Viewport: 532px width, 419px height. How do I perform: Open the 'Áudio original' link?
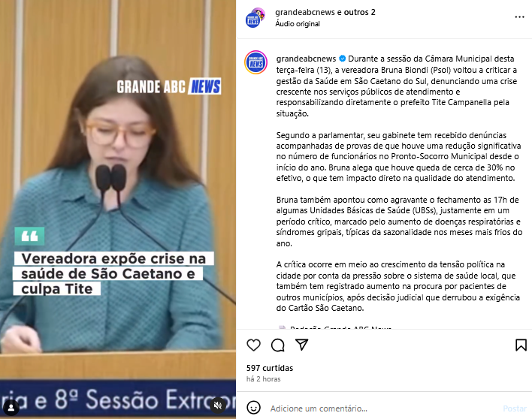[298, 24]
